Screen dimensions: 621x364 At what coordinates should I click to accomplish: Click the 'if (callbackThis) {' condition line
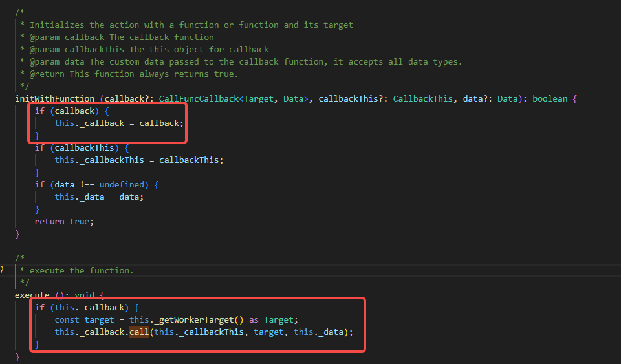(x=82, y=147)
